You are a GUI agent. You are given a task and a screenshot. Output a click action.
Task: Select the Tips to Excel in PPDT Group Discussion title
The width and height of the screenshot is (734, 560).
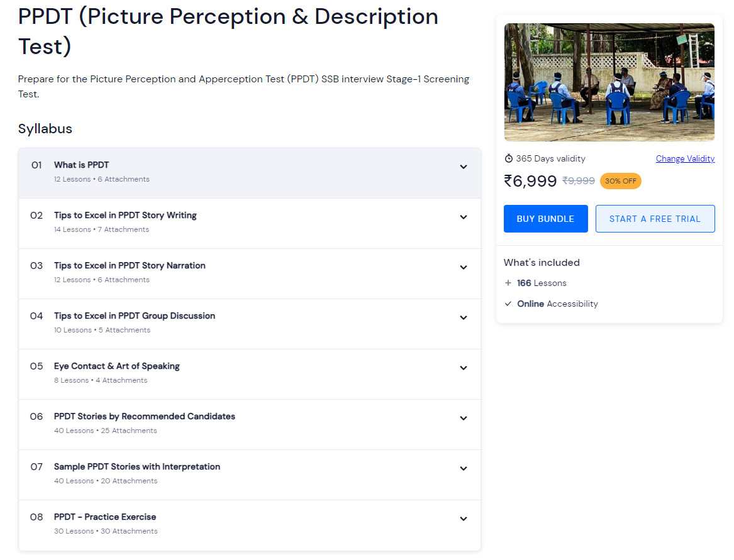[x=135, y=316]
